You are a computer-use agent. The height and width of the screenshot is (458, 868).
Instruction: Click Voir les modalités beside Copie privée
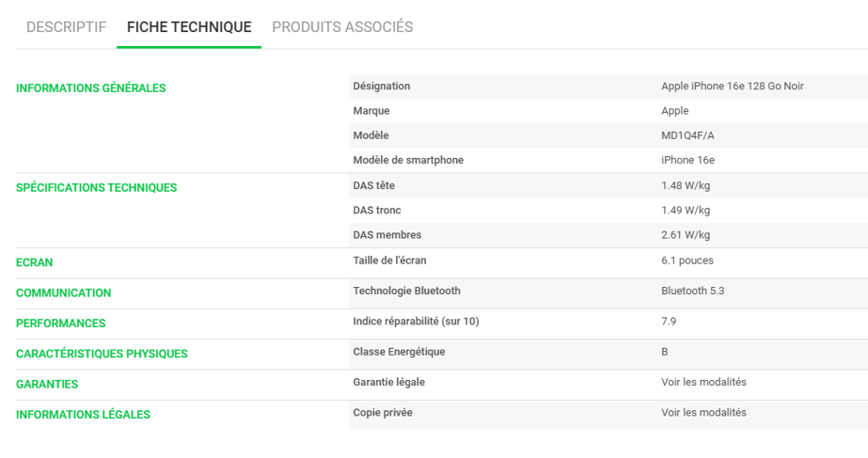tap(703, 412)
